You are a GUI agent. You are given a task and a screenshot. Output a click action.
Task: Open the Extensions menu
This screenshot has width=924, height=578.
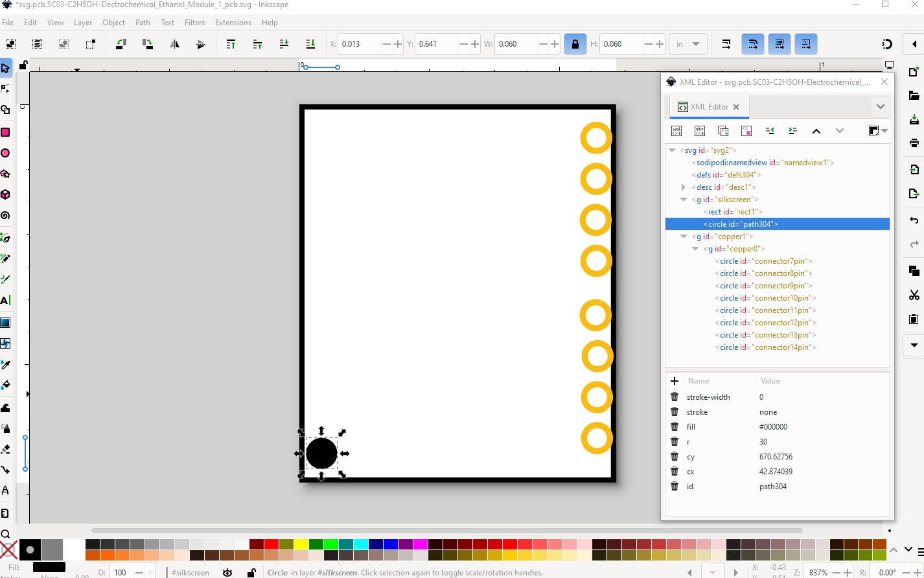point(233,23)
